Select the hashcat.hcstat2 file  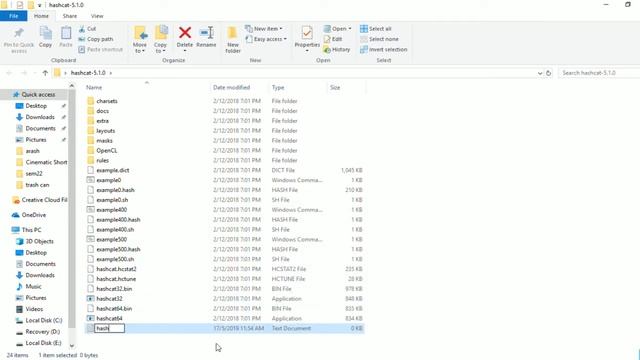(116, 269)
